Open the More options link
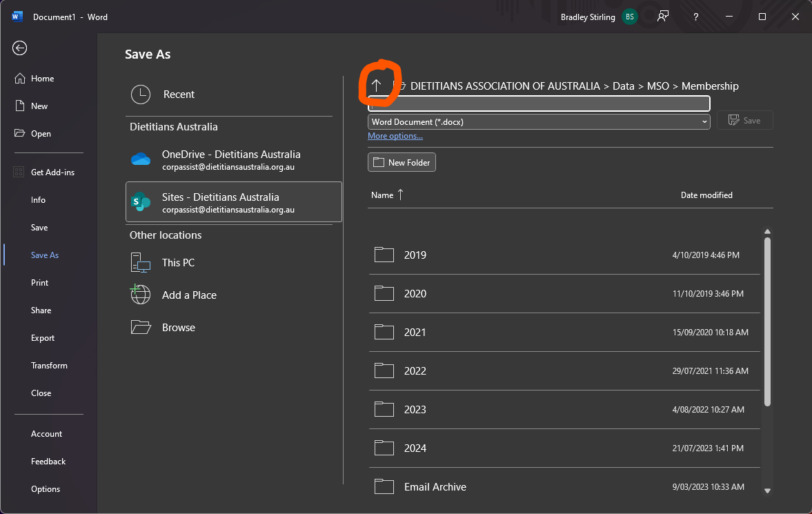 [x=395, y=136]
